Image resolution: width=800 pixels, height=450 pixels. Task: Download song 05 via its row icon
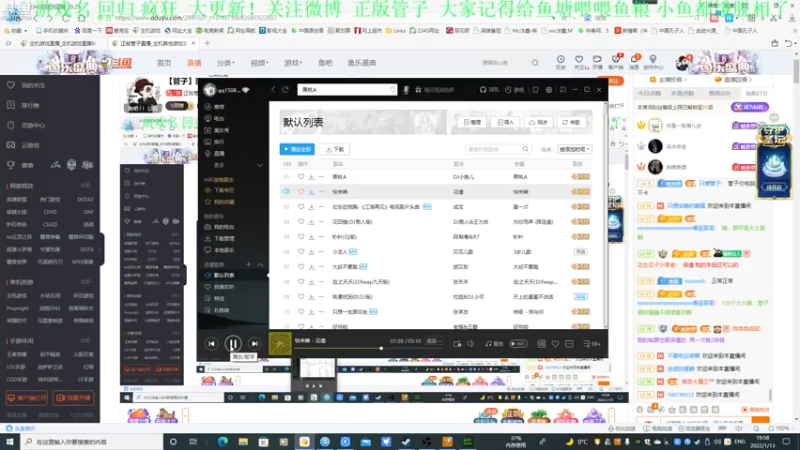pos(311,237)
